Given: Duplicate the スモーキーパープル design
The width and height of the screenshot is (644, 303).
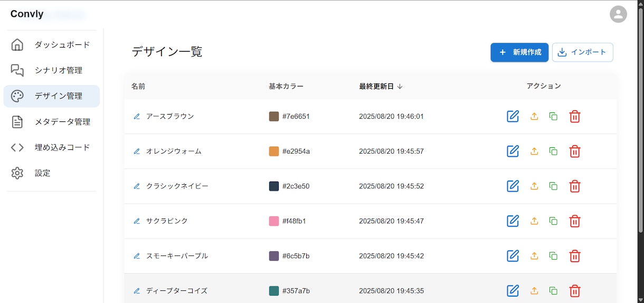Looking at the screenshot, I should pyautogui.click(x=553, y=255).
